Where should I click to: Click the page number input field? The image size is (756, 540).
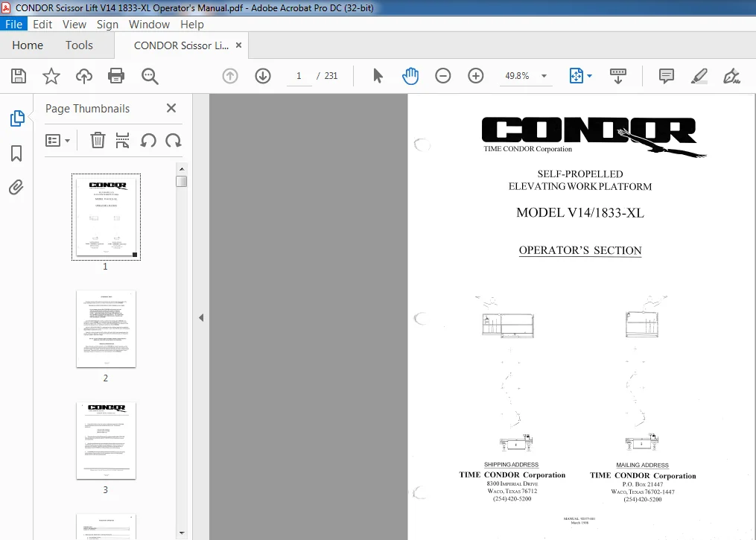299,76
